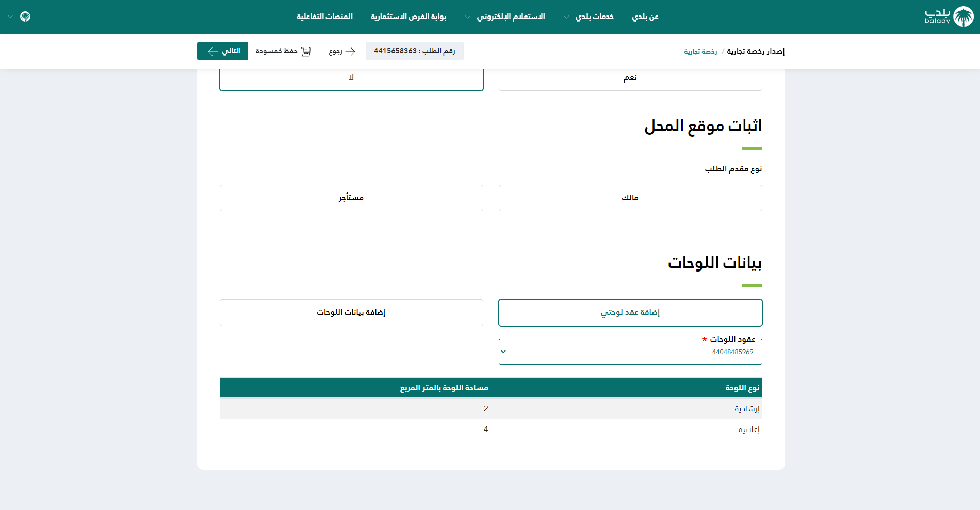Select the لا option
This screenshot has width=980, height=510.
(x=351, y=78)
